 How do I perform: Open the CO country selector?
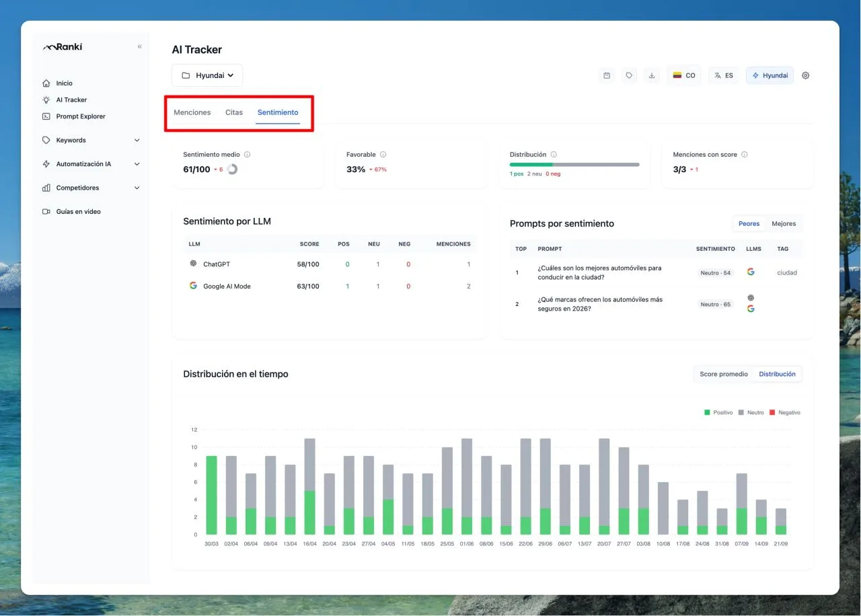point(684,75)
